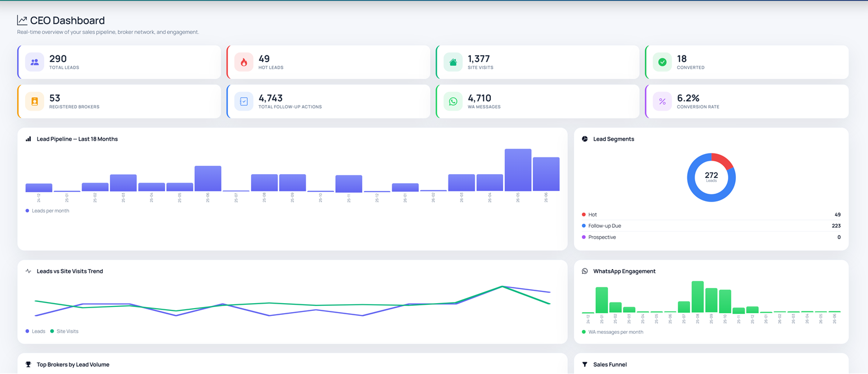Select the 1,377 site visits value
The width and height of the screenshot is (868, 374).
tap(479, 59)
